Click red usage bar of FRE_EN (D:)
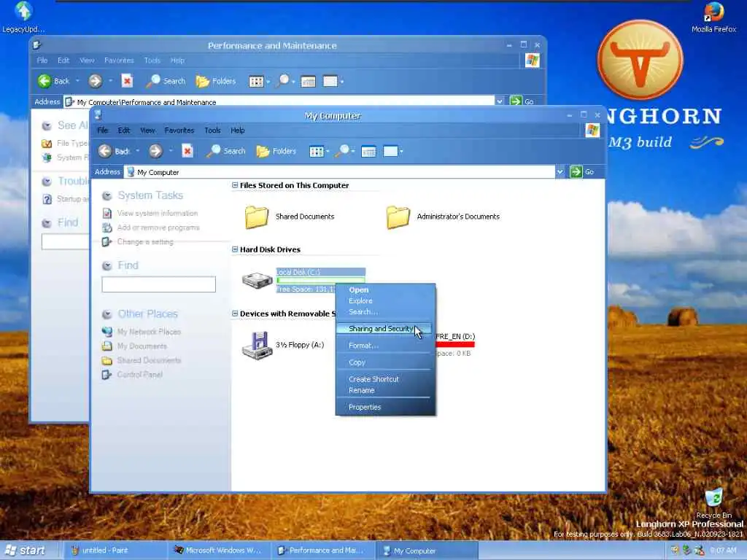 (x=455, y=345)
